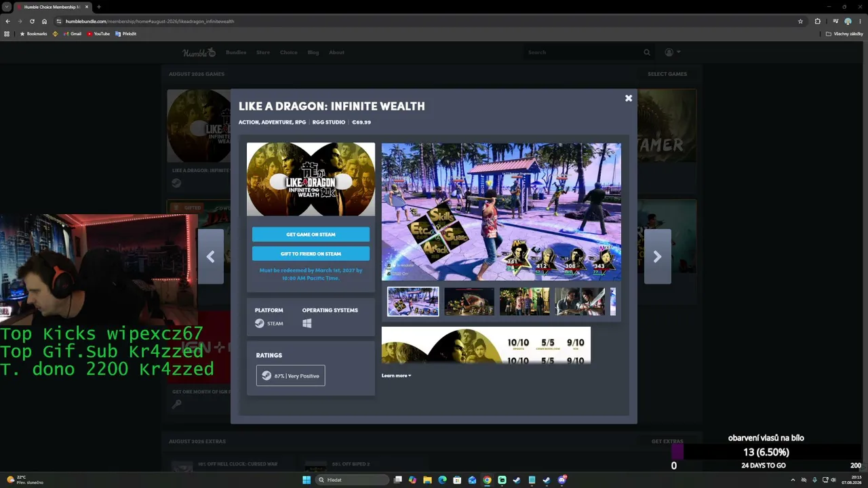Reload the page
The width and height of the screenshot is (868, 488).
[32, 21]
